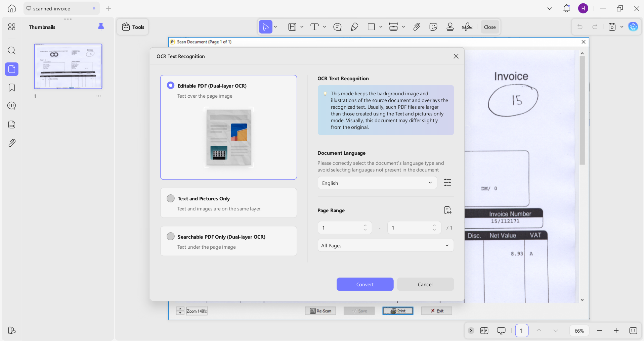644x341 pixels.
Task: Select the Text tool
Action: [314, 27]
